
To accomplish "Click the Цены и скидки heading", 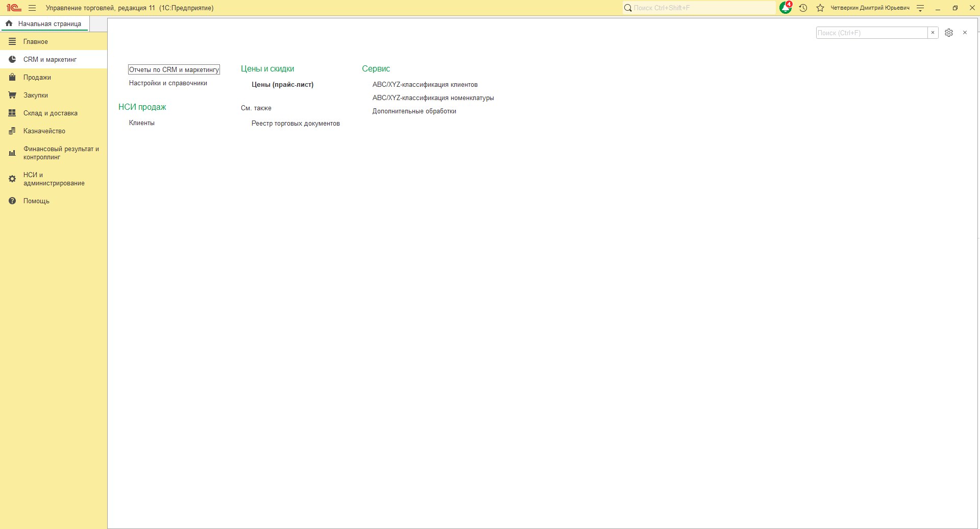I will (267, 68).
